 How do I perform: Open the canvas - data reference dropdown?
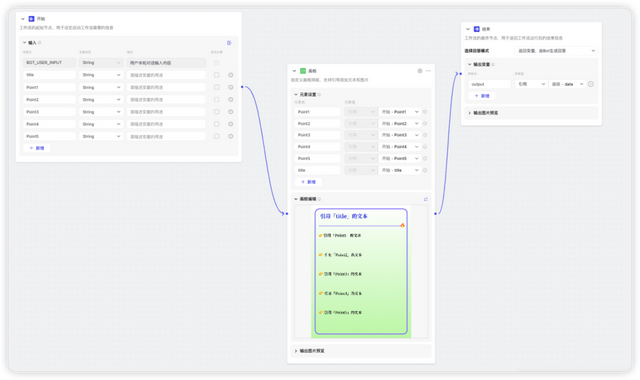coord(568,84)
